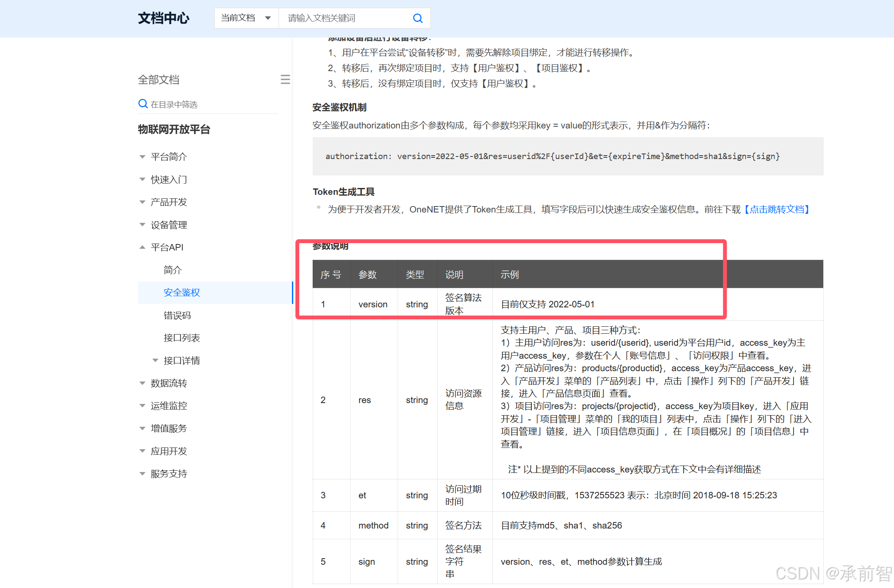Viewport: 894px width, 588px height.
Task: Expand the 接口详情 subsection arrow
Action: [x=155, y=360]
